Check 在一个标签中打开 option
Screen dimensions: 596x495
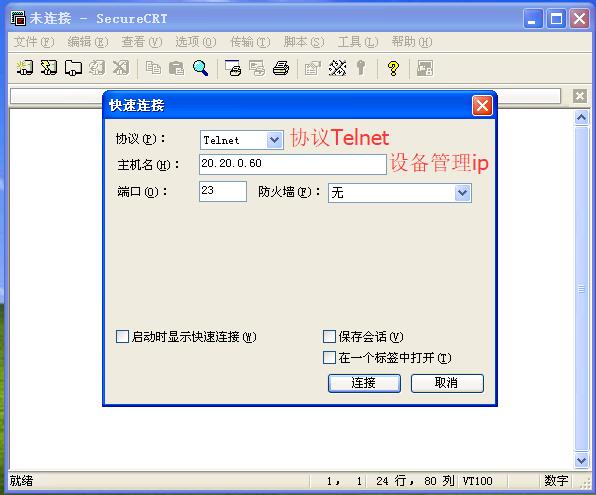pos(329,357)
